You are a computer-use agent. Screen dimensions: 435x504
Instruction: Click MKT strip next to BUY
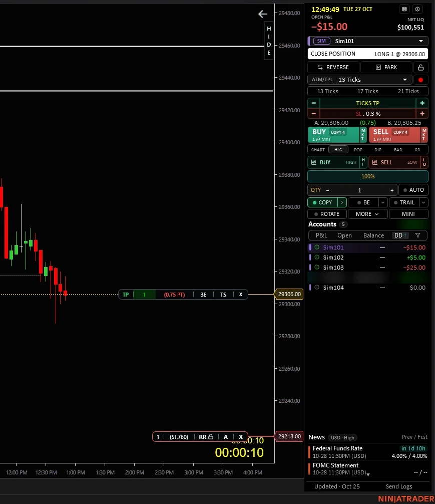[363, 135]
